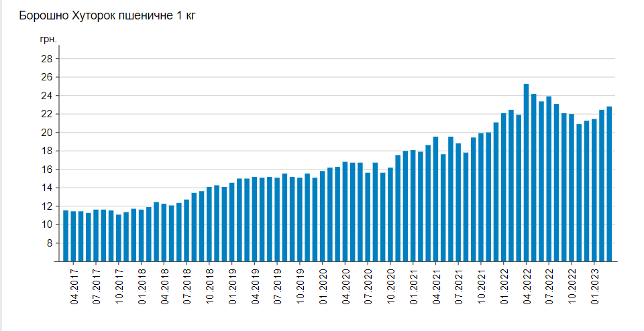Click the 07.2019 date label
Screen dimensions: 644x331
pyautogui.click(x=278, y=286)
